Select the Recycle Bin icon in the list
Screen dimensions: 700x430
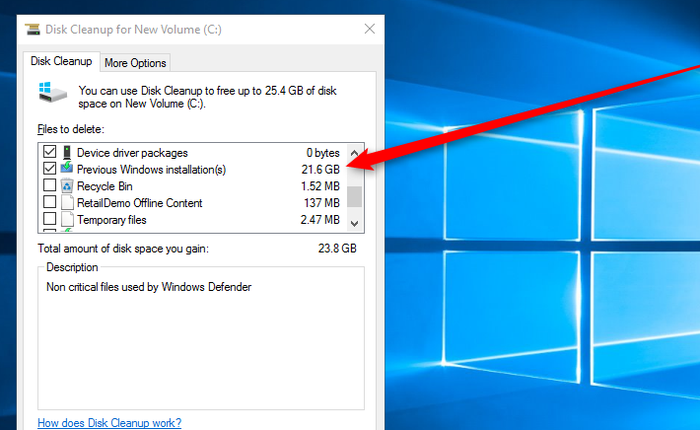click(x=67, y=186)
